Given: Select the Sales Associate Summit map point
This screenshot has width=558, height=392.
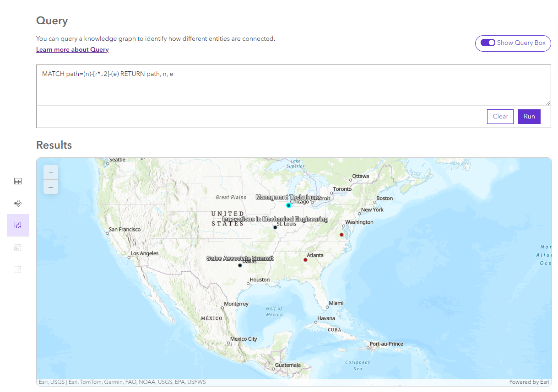Looking at the screenshot, I should (240, 264).
